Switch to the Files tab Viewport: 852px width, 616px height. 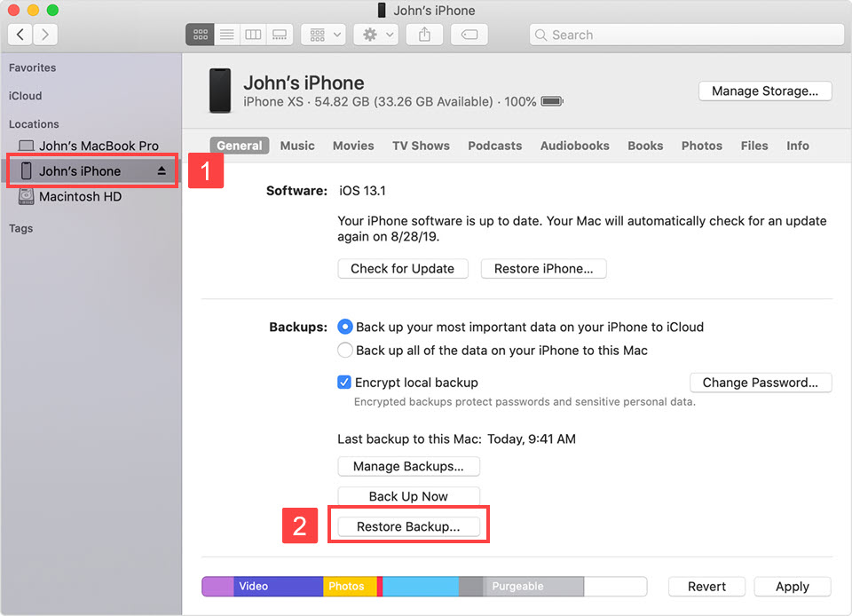click(x=754, y=146)
